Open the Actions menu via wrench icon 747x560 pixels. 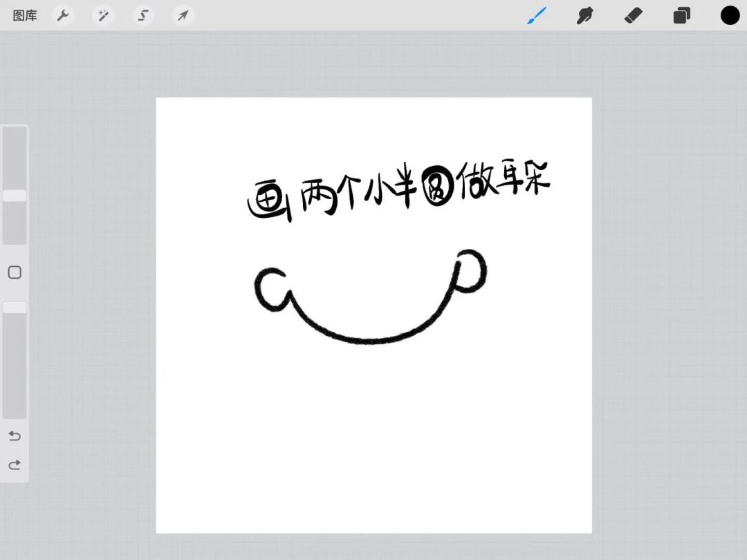[x=63, y=15]
